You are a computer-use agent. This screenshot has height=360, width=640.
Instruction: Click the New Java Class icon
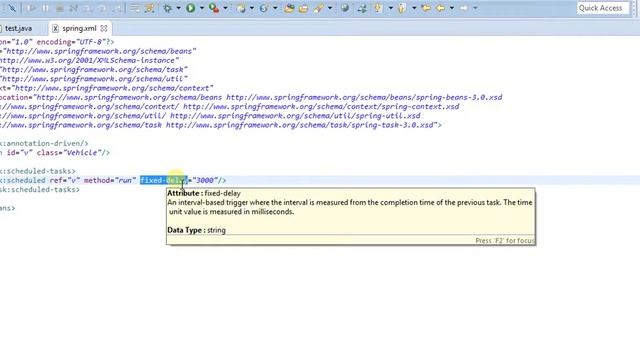(264, 8)
